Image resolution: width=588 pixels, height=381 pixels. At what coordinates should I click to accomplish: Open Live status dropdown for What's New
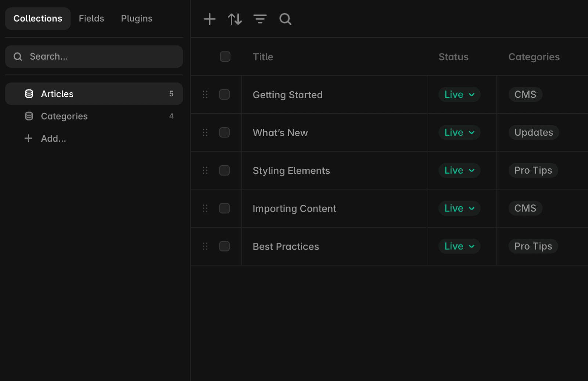pyautogui.click(x=459, y=132)
